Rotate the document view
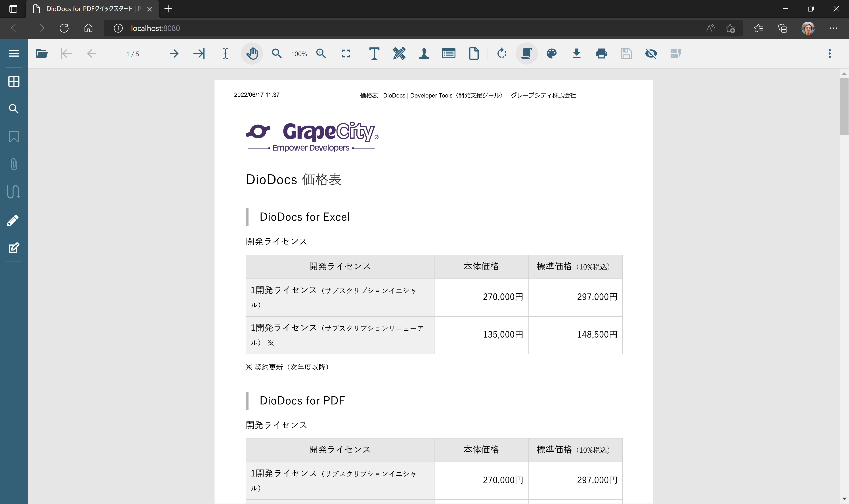Viewport: 849px width, 504px height. (x=502, y=53)
